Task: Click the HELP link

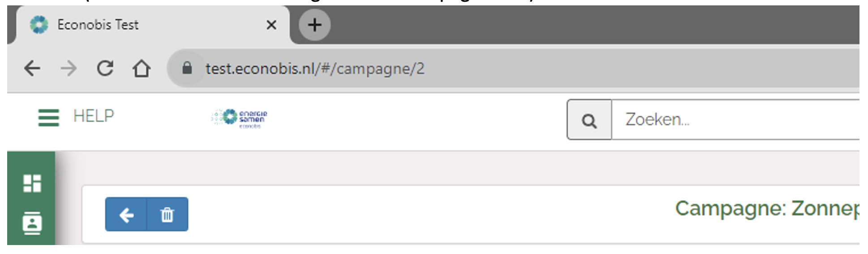Action: (94, 116)
